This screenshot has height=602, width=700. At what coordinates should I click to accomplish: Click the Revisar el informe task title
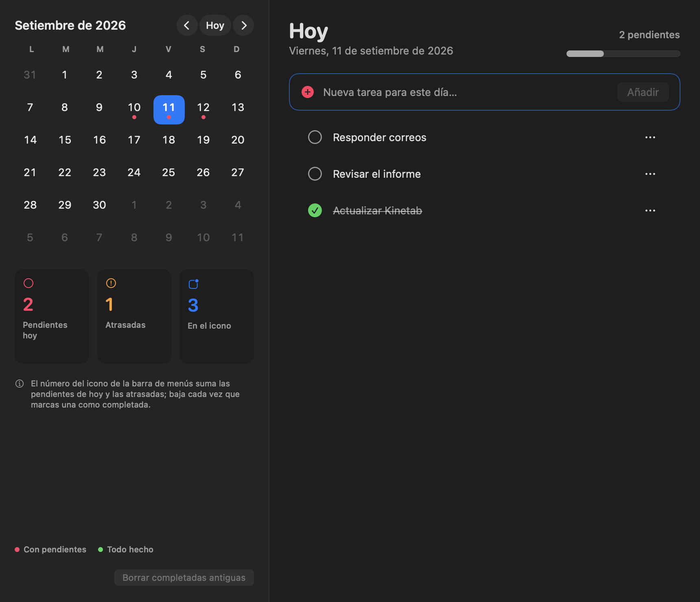click(x=377, y=174)
